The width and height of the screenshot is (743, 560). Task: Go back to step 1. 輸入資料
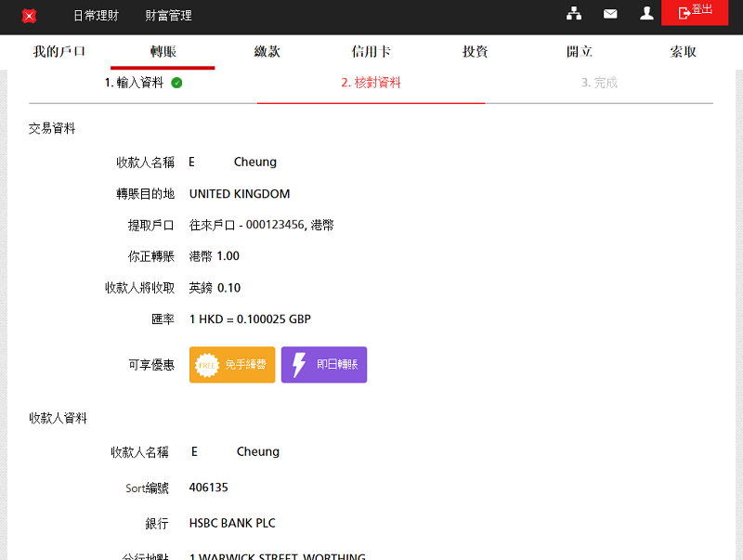click(x=134, y=83)
